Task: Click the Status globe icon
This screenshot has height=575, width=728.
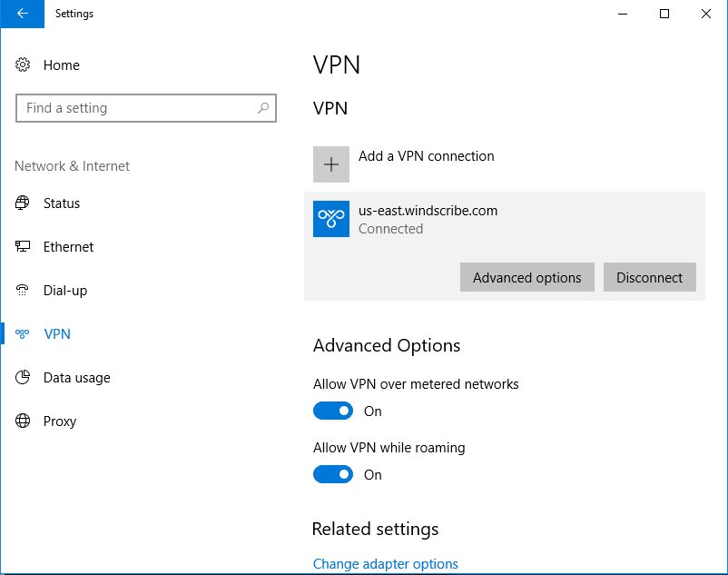Action: pyautogui.click(x=24, y=203)
